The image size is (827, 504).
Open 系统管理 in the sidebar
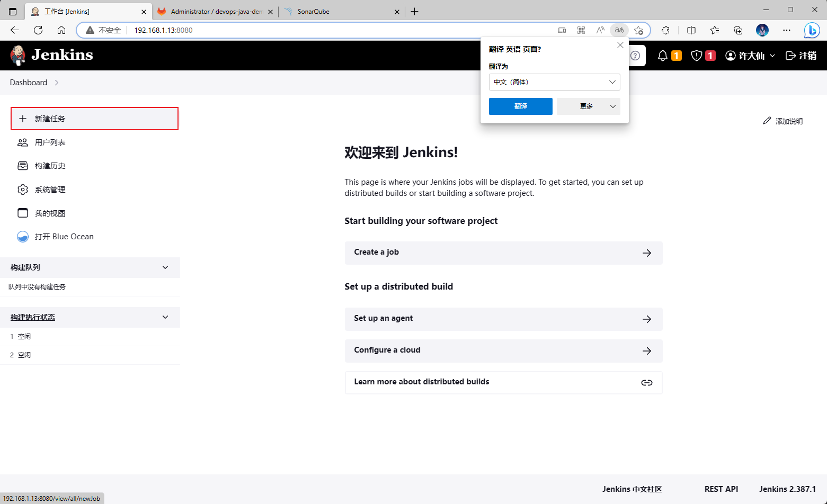[x=94, y=190]
